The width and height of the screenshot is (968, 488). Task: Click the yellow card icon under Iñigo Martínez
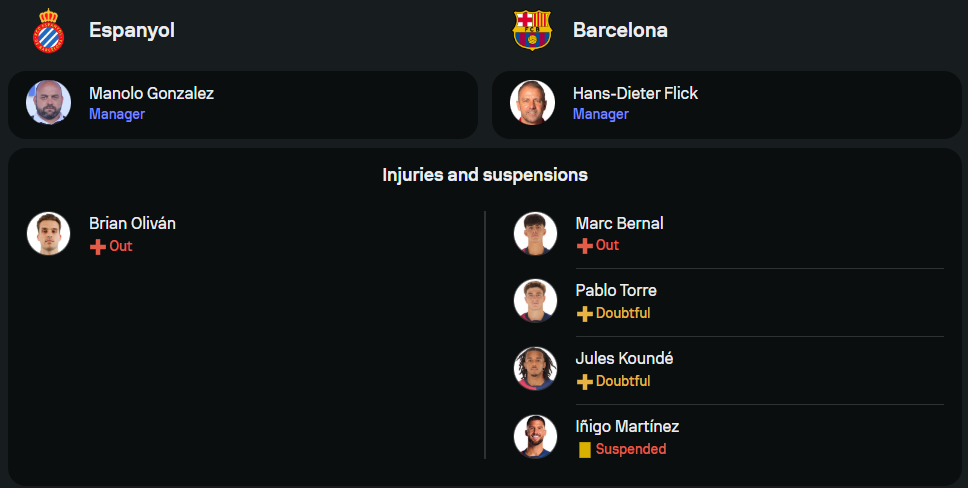585,450
